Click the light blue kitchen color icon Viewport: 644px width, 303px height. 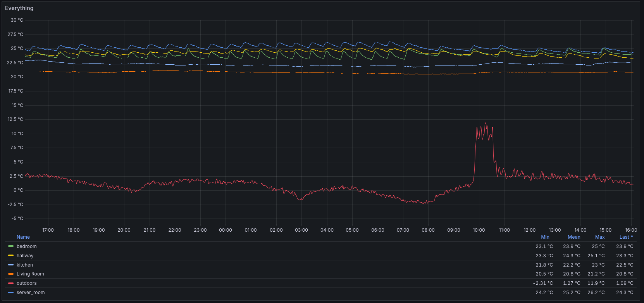pos(11,265)
